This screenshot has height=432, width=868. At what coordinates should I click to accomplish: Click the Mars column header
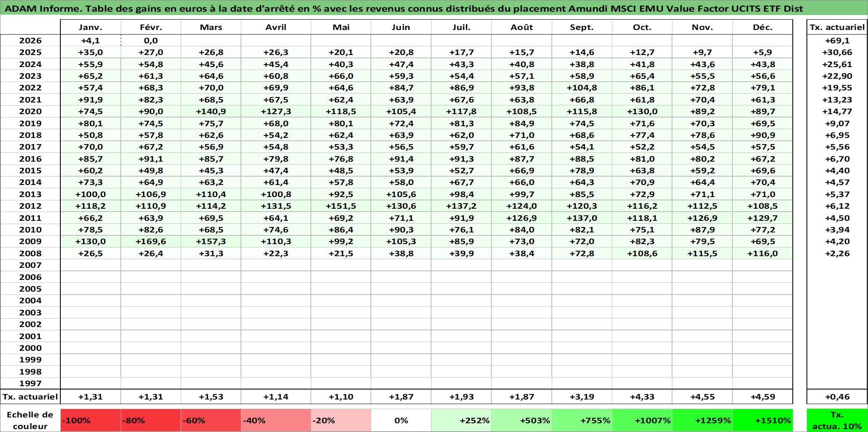(x=211, y=27)
